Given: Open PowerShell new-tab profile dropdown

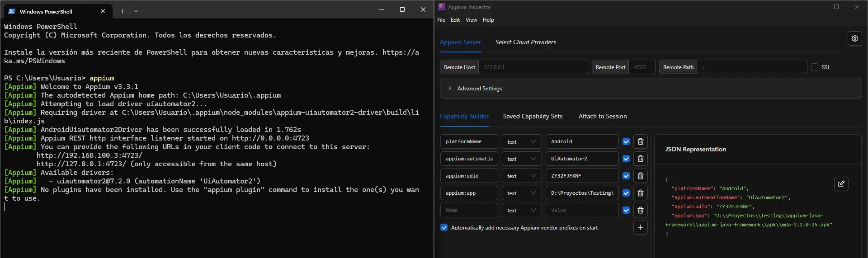Looking at the screenshot, I should (x=136, y=11).
